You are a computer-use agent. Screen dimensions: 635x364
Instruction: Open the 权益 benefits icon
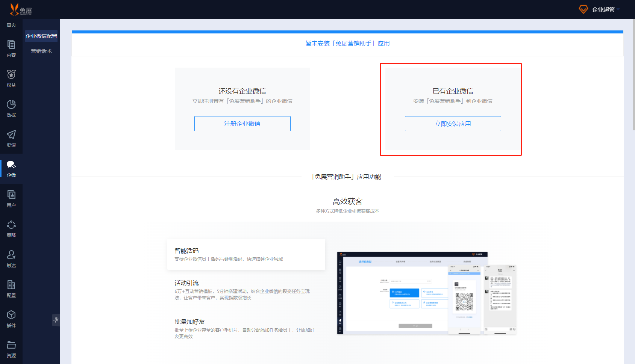pyautogui.click(x=11, y=74)
